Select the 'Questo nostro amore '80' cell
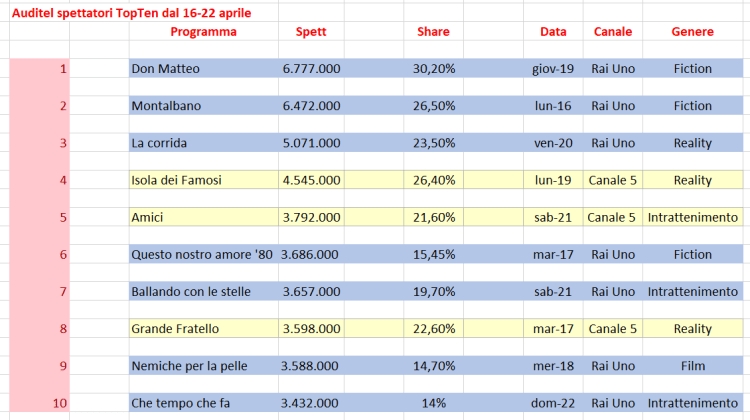Image resolution: width=750 pixels, height=420 pixels. [202, 254]
